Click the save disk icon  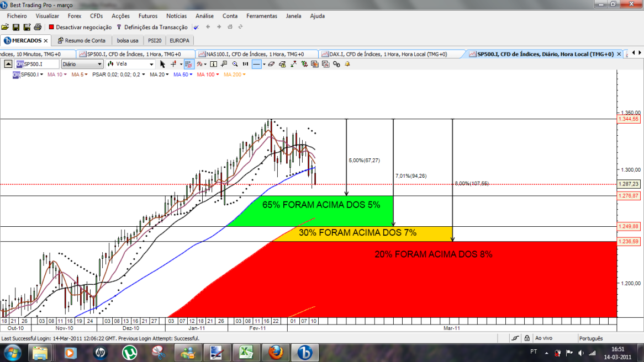(16, 27)
